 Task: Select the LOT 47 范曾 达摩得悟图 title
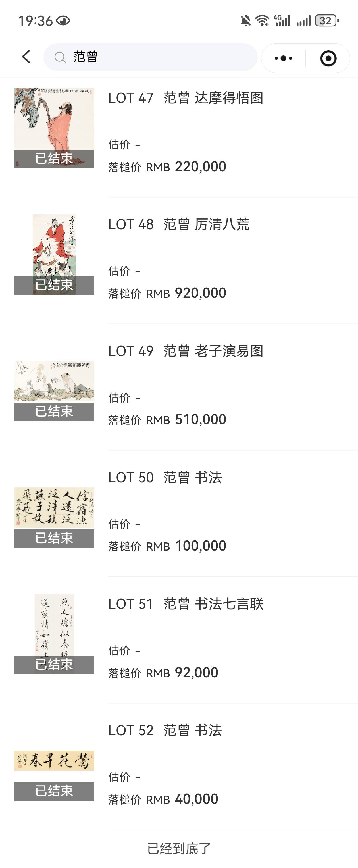tap(186, 98)
